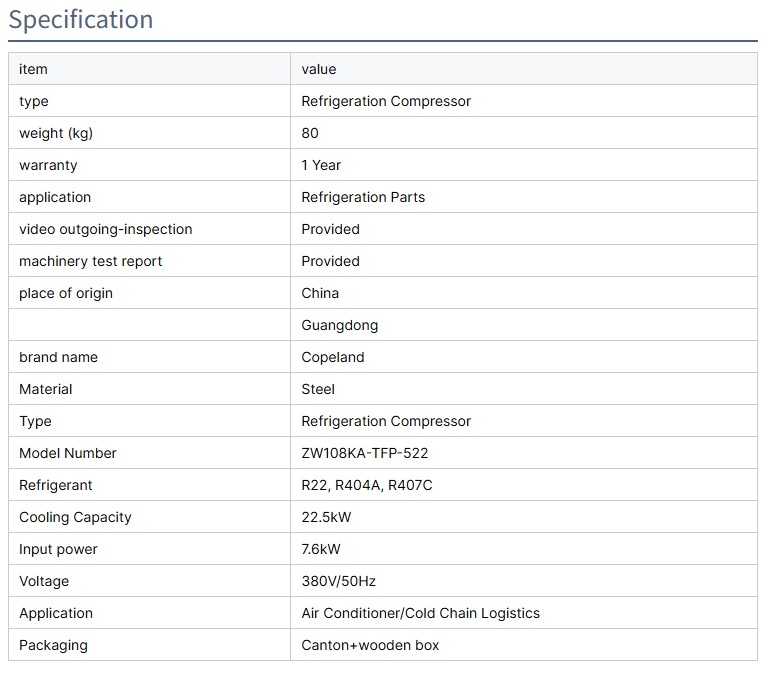
Task: Select the 'weight (kg)' label cell
Action: [x=56, y=133]
